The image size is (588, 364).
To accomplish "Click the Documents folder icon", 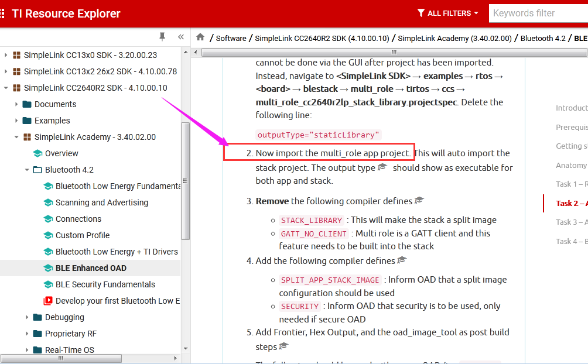I will click(x=27, y=104).
